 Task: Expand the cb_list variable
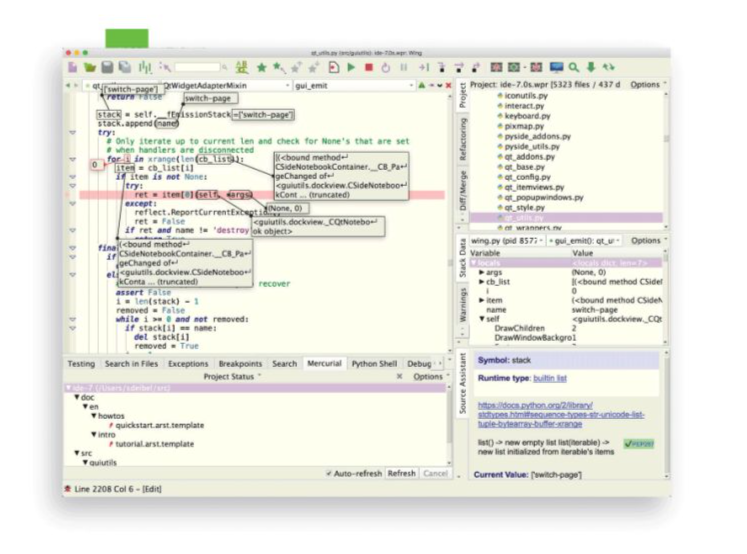(482, 282)
